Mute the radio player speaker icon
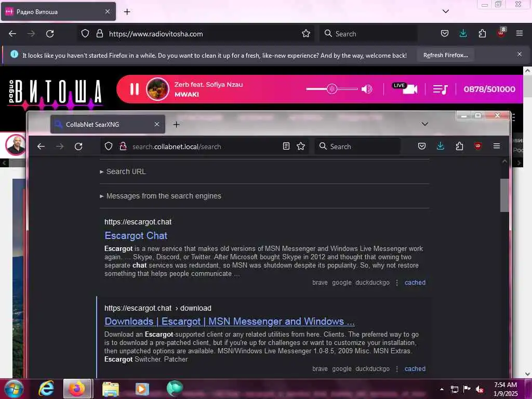 pyautogui.click(x=367, y=89)
